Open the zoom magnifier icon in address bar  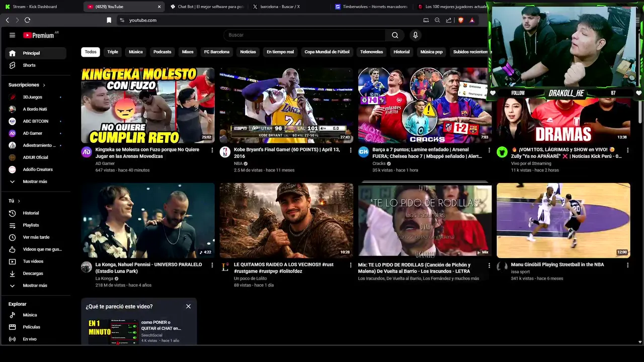tap(437, 20)
